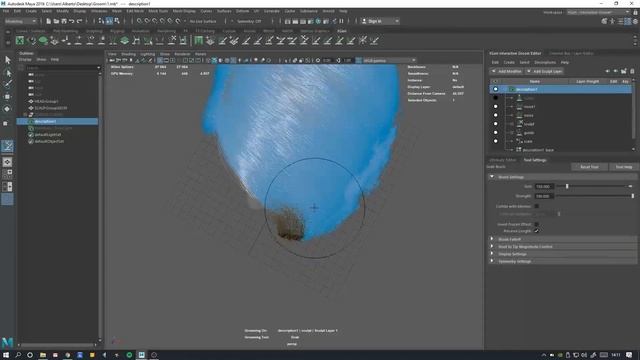The height and width of the screenshot is (360, 640).
Task: Switch to the Tool Settings tab
Action: pos(535,160)
